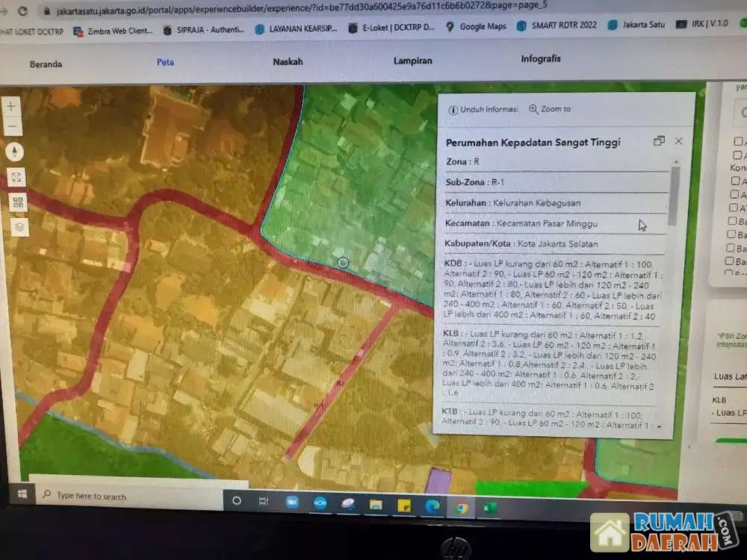Viewport: 747px width, 560px height.
Task: Click Unduh Informasi in the popup
Action: pos(483,109)
